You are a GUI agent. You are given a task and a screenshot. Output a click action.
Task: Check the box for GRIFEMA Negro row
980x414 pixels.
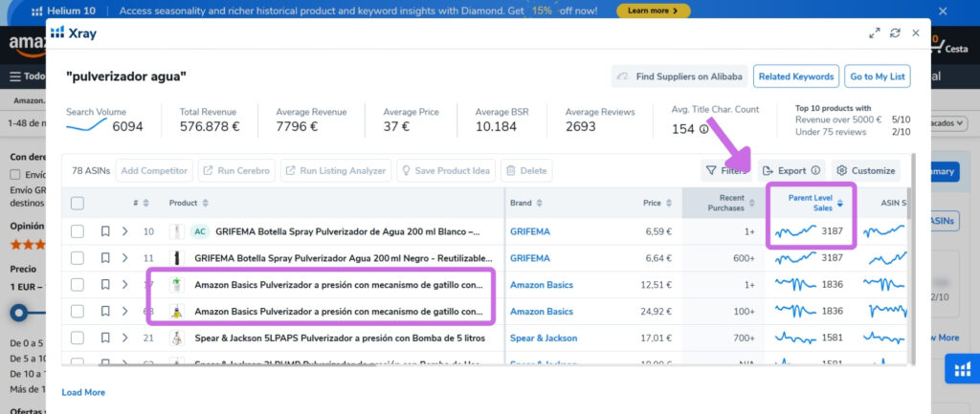[78, 258]
